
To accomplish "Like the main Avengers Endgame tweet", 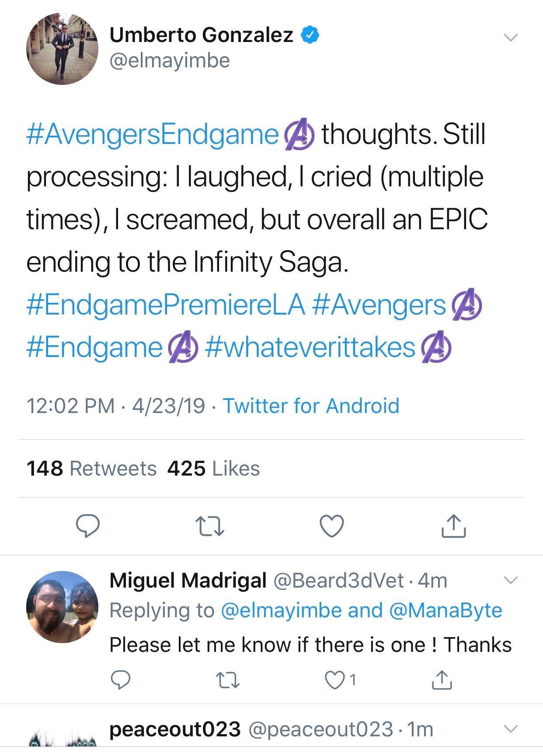I will tap(332, 526).
